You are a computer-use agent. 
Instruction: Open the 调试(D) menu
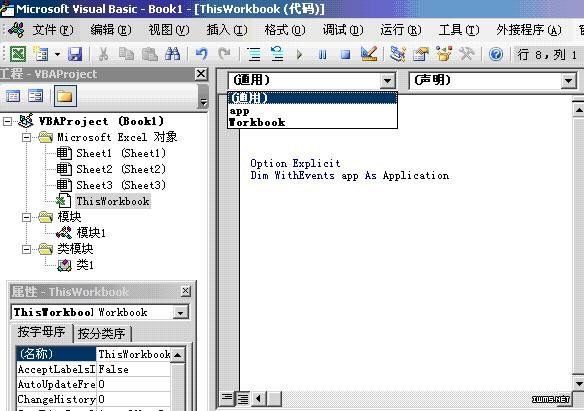coord(343,30)
